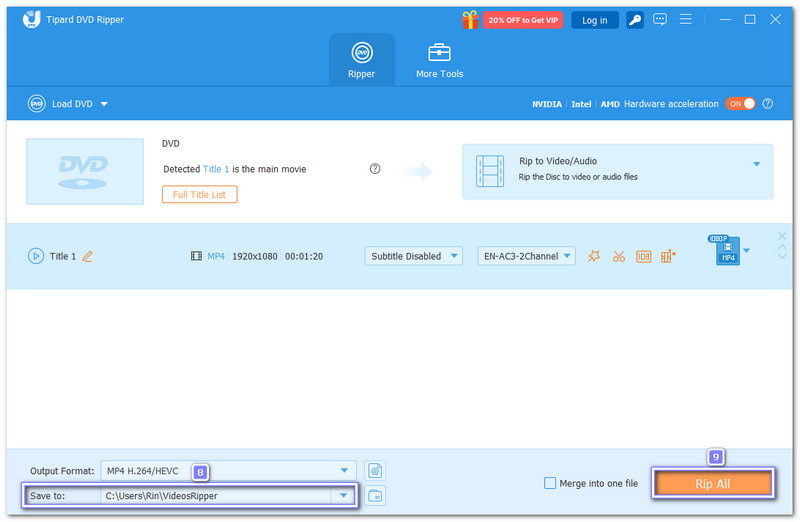Select the Ripper tab
Screen dimensions: 800x522
tap(361, 60)
